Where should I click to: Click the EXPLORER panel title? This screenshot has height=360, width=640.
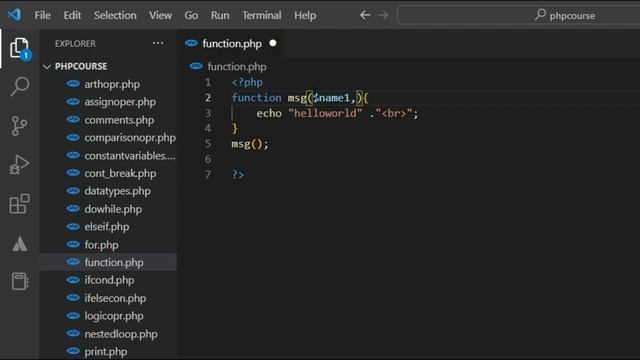75,44
